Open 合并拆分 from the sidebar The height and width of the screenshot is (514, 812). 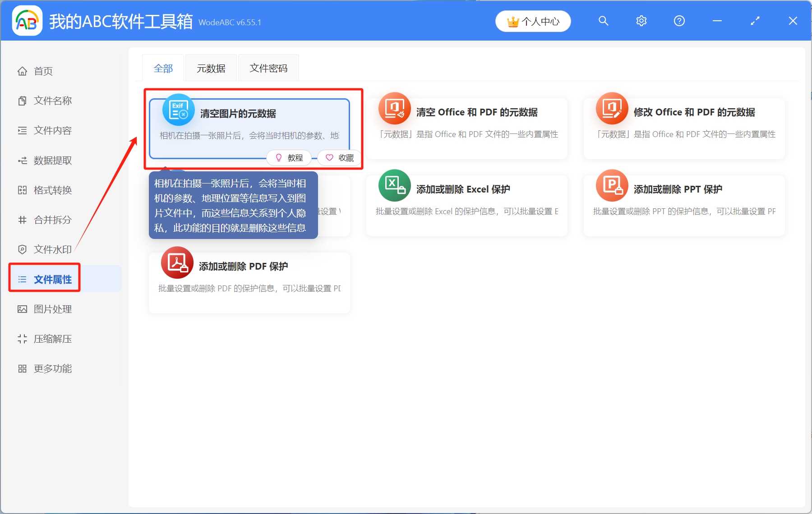(51, 220)
